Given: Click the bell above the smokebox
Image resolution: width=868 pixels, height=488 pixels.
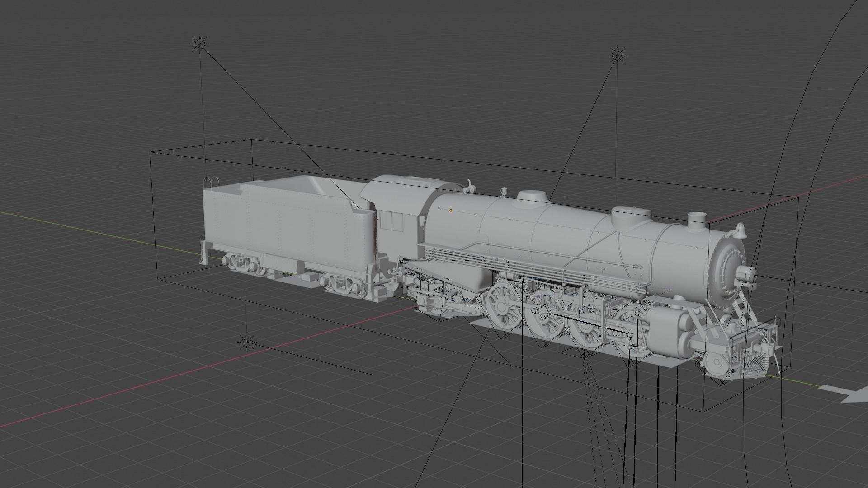Looking at the screenshot, I should point(740,230).
